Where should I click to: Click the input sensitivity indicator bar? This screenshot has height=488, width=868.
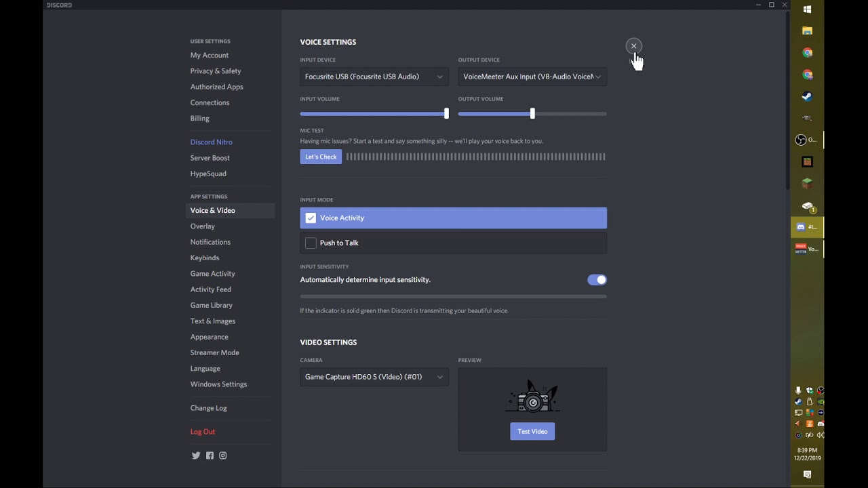(454, 296)
